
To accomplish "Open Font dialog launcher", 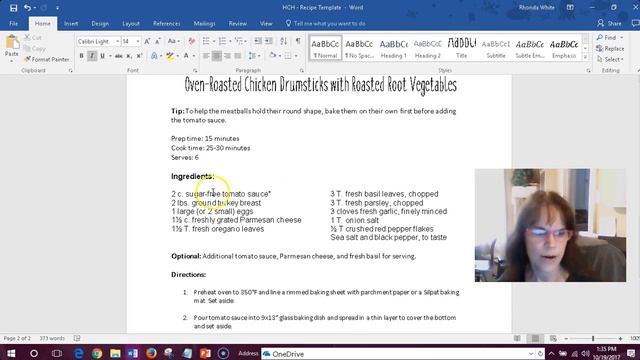I will (x=195, y=71).
